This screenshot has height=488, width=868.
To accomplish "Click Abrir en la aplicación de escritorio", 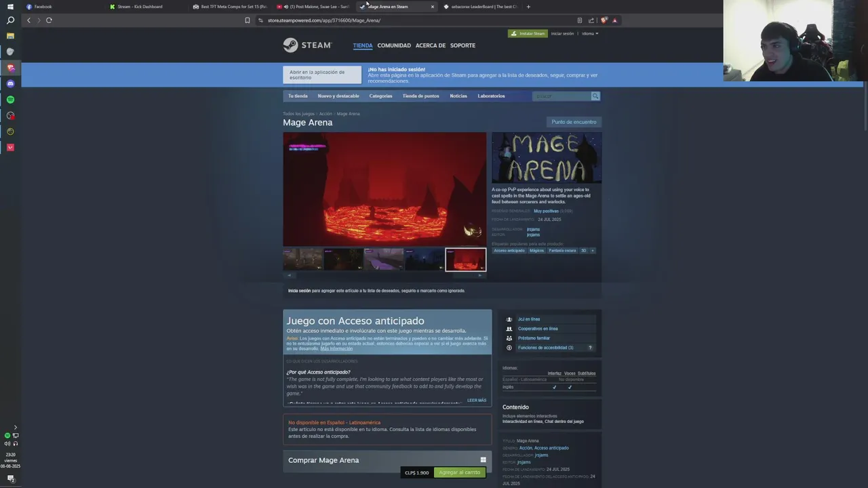I will 322,75.
